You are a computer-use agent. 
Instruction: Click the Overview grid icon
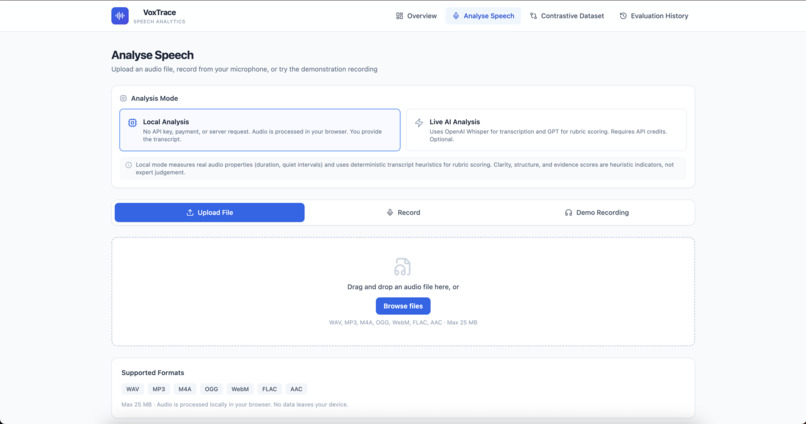point(399,16)
